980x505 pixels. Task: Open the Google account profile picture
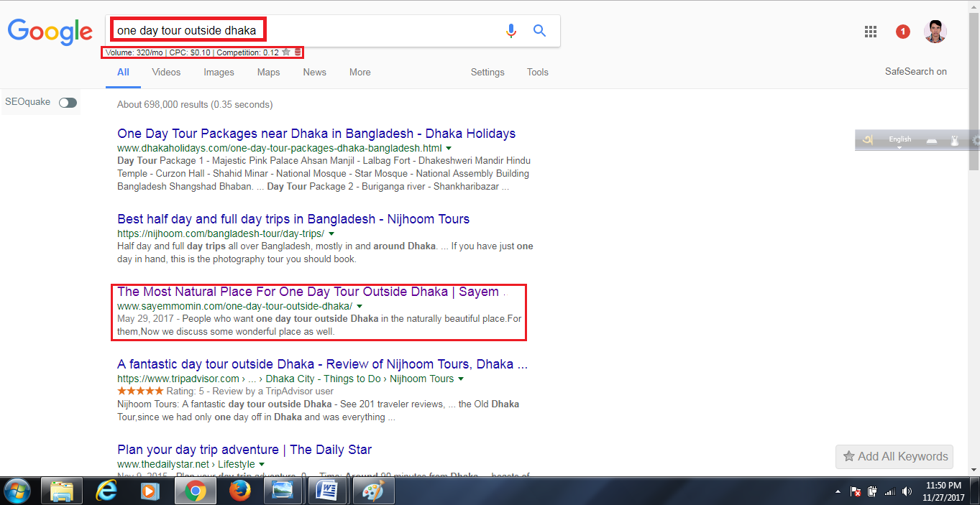point(935,32)
